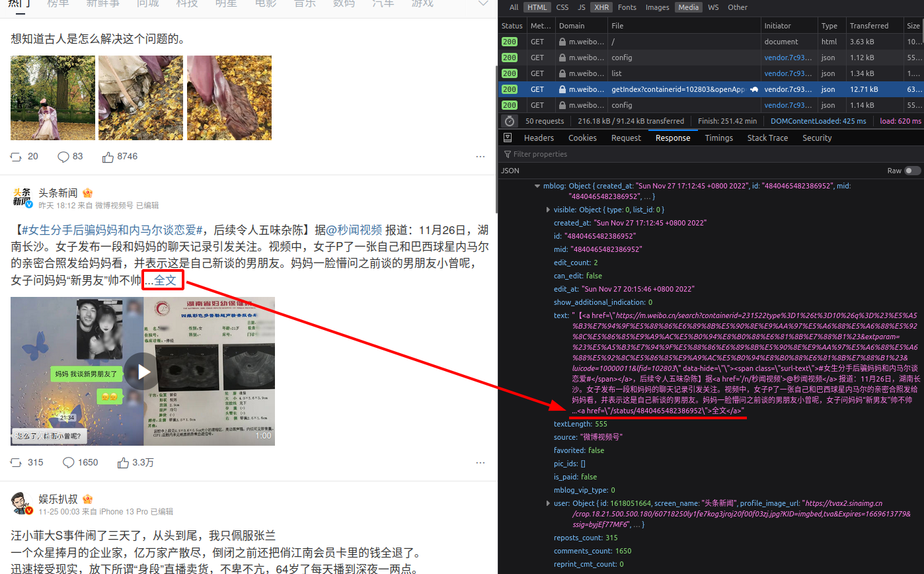Toggle the XHR request filter
Viewport: 924px width, 574px height.
point(602,7)
